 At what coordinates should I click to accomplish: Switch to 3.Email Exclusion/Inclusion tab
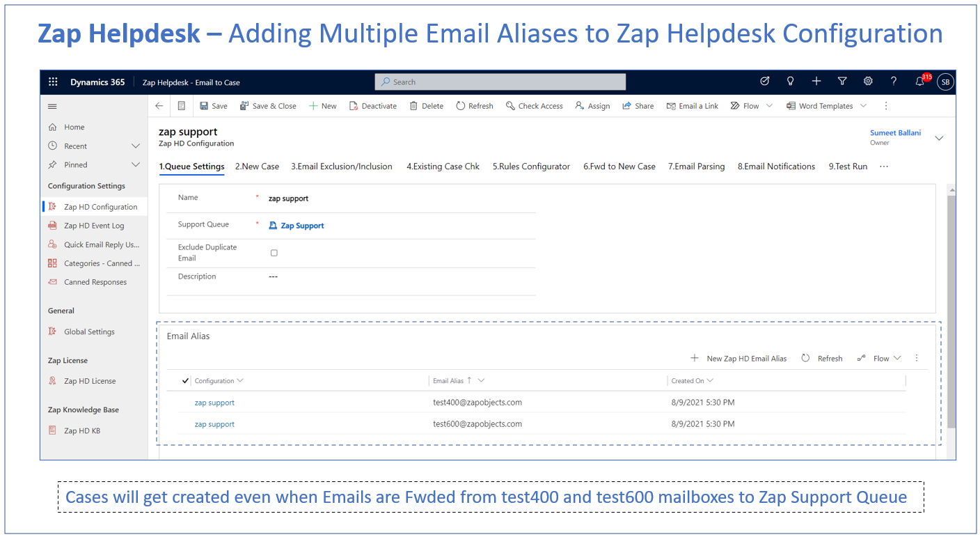coord(342,166)
